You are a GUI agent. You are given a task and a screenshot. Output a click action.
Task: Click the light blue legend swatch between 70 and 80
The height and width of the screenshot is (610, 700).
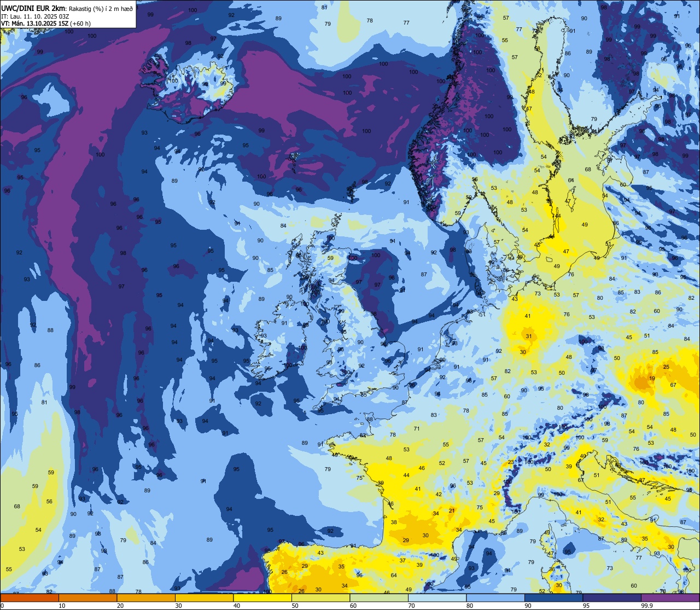point(437,597)
